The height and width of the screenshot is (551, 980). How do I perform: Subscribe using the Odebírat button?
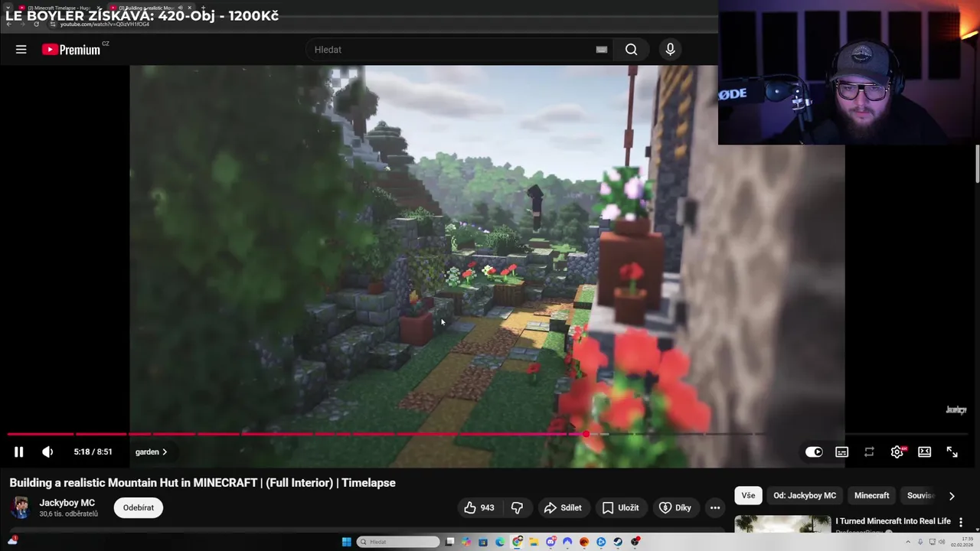139,507
